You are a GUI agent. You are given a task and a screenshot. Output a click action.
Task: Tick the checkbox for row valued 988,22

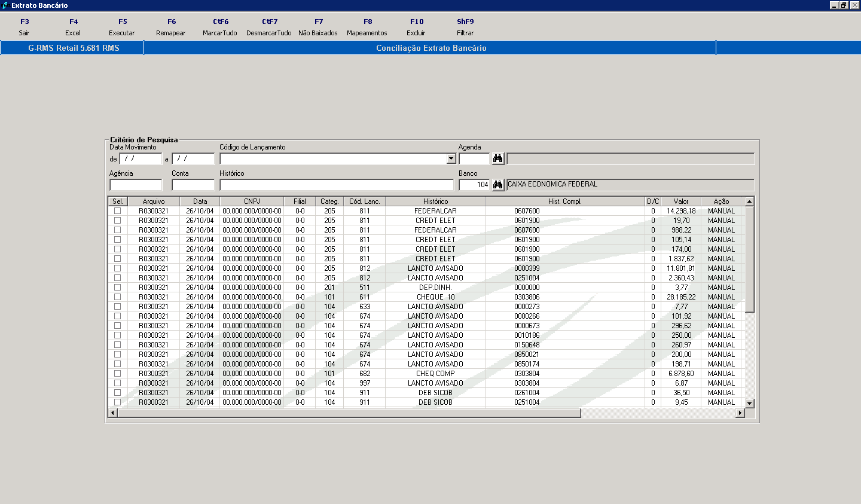(117, 230)
